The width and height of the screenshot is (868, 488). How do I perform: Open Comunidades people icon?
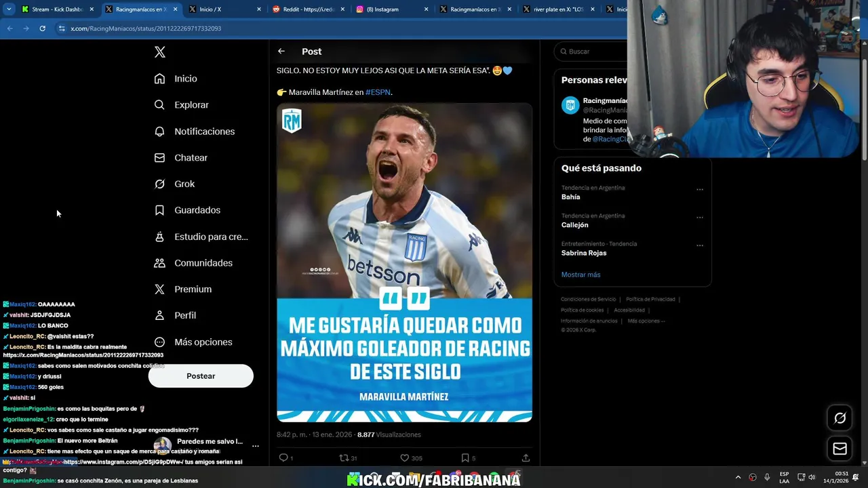coord(159,263)
